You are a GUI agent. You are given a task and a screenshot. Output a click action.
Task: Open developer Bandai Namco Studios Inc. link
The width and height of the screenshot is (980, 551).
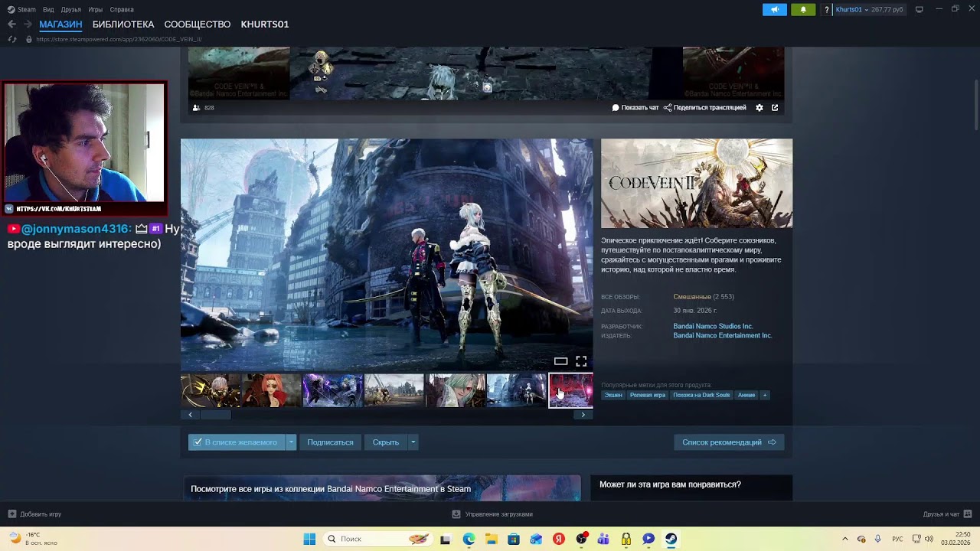[713, 326]
